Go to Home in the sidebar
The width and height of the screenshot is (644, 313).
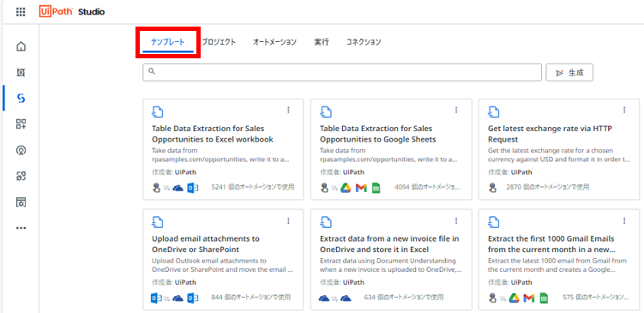click(x=21, y=46)
